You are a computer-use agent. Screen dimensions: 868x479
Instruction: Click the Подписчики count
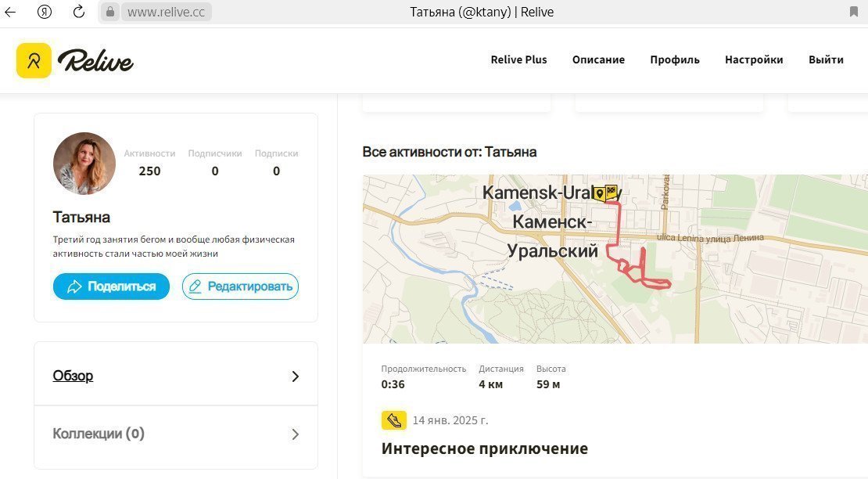point(215,171)
